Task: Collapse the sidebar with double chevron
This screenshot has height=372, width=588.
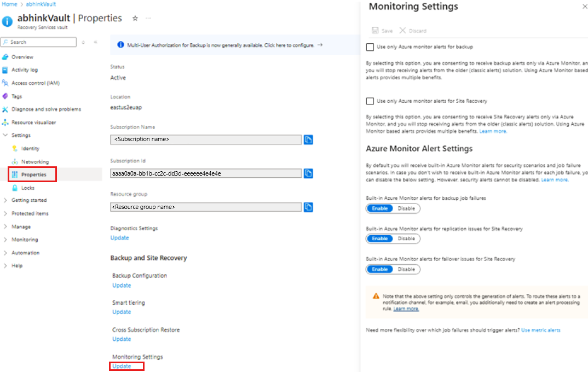Action: [96, 42]
